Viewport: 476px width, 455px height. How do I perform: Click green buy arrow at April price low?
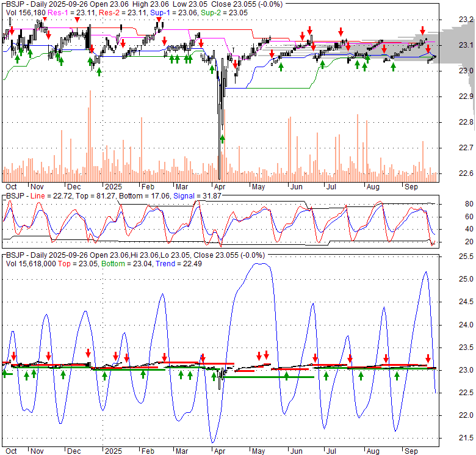[223, 139]
